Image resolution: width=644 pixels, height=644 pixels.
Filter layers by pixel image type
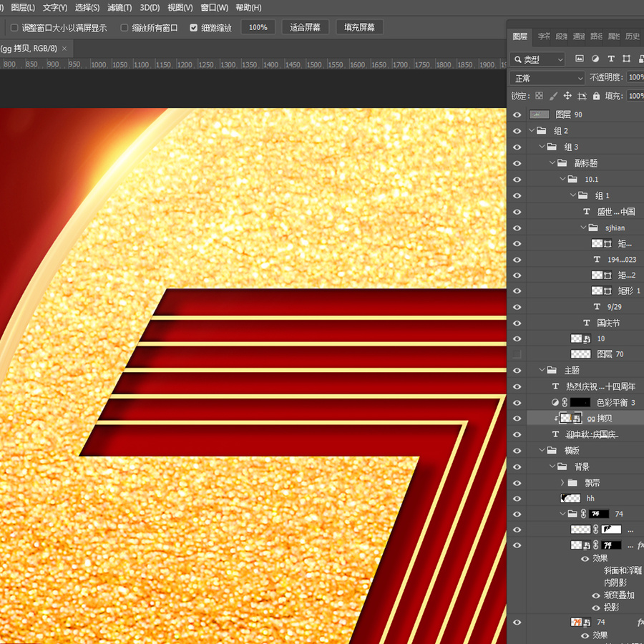coord(579,59)
